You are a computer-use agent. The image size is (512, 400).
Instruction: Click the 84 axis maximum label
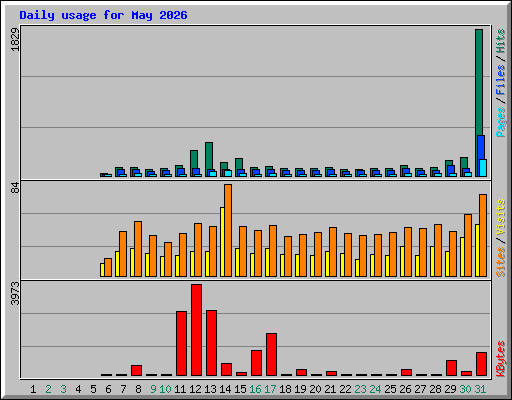click(x=15, y=188)
